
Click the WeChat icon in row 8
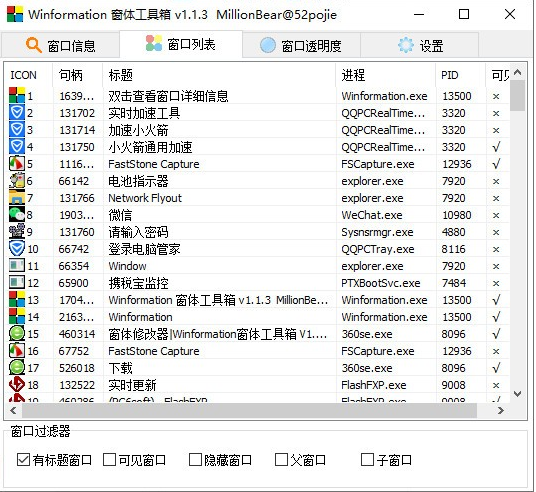[x=17, y=214]
